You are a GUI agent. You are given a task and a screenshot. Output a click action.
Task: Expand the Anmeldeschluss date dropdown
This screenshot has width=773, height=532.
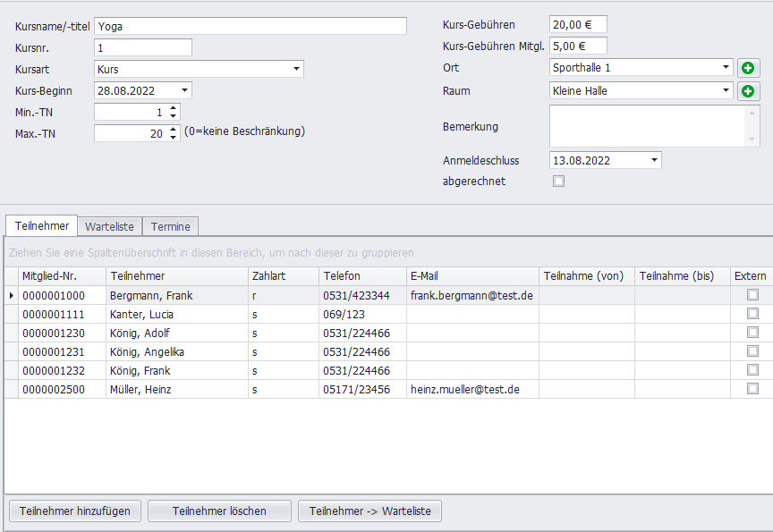click(654, 161)
